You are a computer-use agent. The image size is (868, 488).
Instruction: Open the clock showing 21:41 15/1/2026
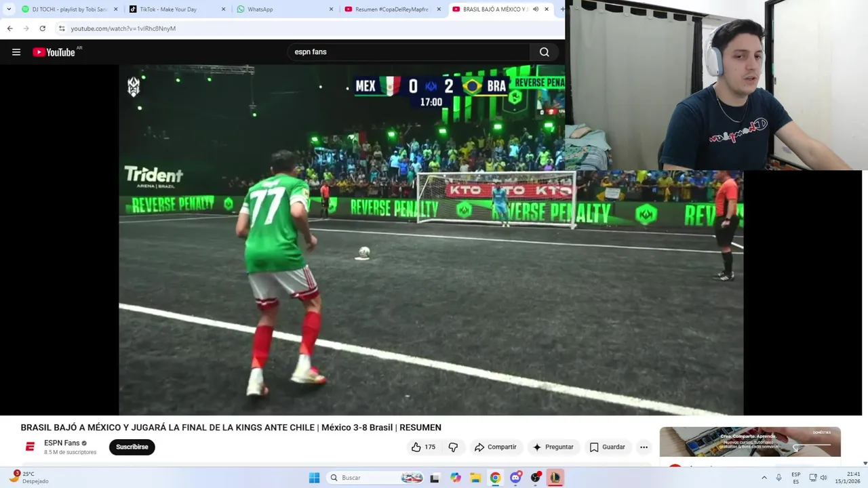click(847, 478)
